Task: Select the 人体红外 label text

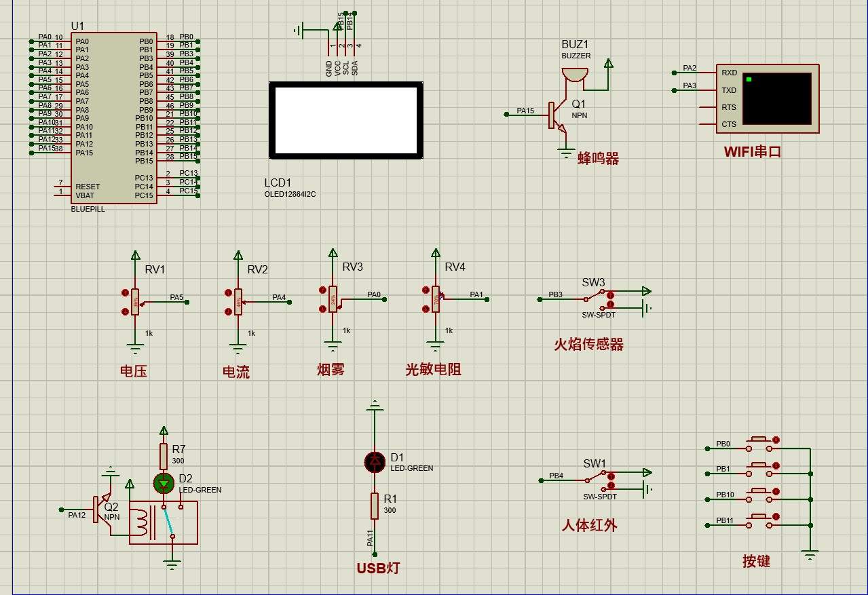Action: 589,525
